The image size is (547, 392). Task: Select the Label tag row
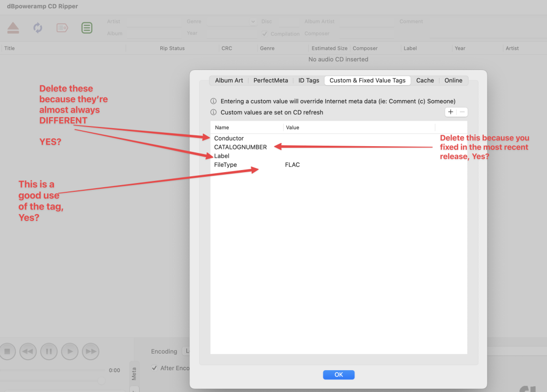[x=338, y=156]
